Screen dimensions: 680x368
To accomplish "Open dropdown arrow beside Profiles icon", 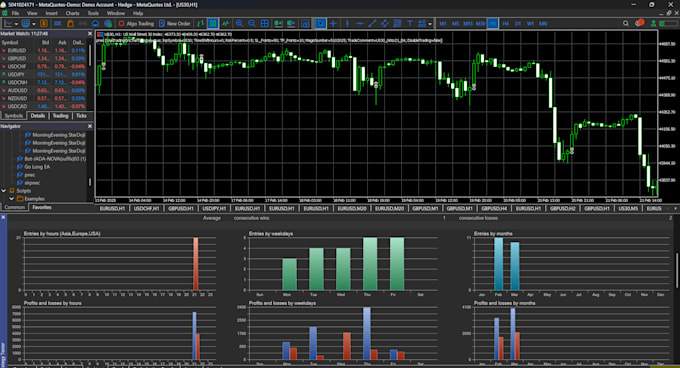I will [33, 24].
